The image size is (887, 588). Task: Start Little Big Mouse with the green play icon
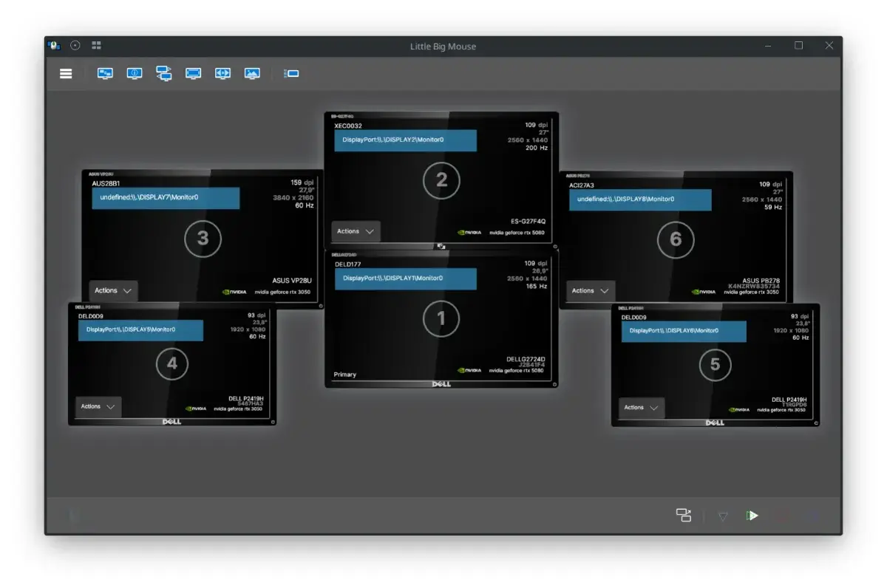pos(752,516)
